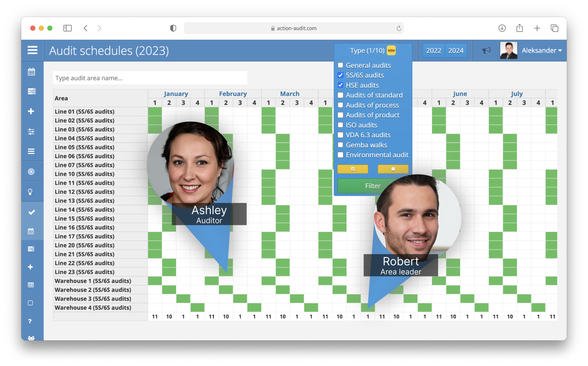Screen dimensions: 588x366
Task: Tick the Gemba walks checkbox
Action: click(340, 145)
